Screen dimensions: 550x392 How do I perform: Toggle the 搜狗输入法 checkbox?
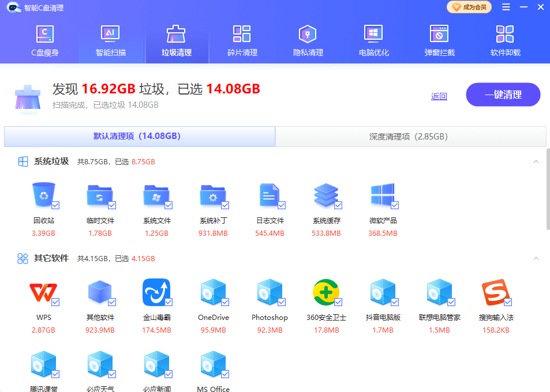click(x=508, y=302)
